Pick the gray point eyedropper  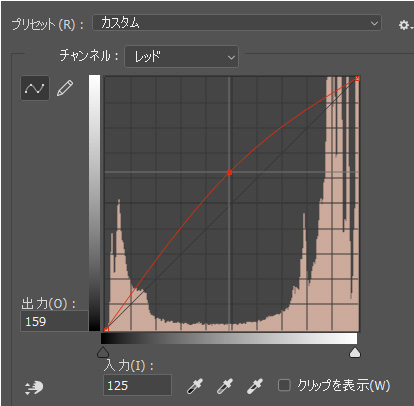pos(225,386)
